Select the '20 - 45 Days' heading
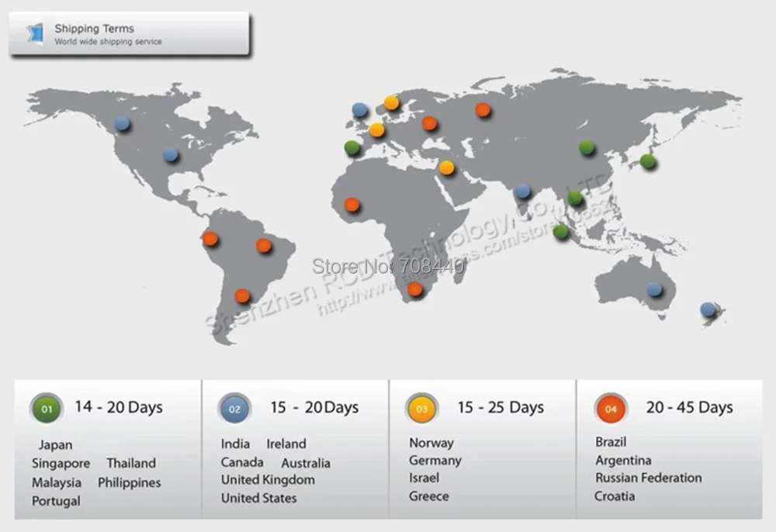Image resolution: width=776 pixels, height=532 pixels. click(x=689, y=407)
